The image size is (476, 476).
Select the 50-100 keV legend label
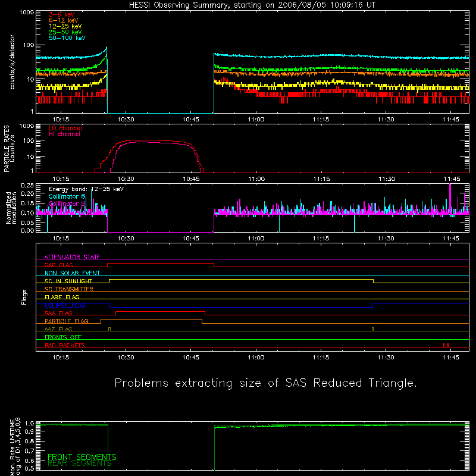pyautogui.click(x=67, y=38)
